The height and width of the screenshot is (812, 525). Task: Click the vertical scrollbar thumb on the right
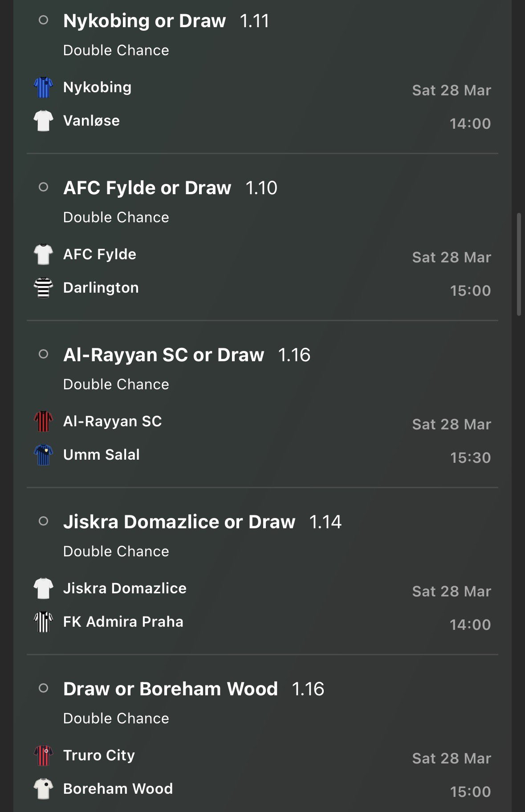pos(519,265)
